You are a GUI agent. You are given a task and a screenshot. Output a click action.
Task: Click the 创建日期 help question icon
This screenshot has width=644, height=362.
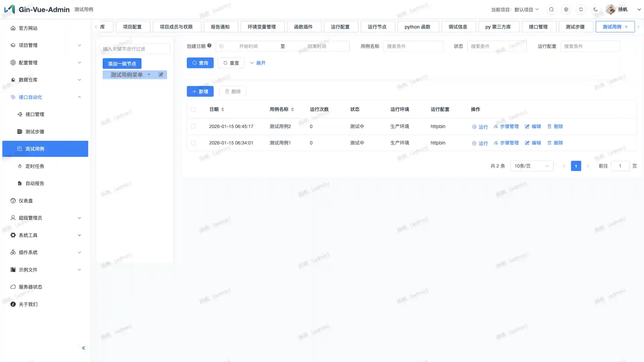pos(209,46)
